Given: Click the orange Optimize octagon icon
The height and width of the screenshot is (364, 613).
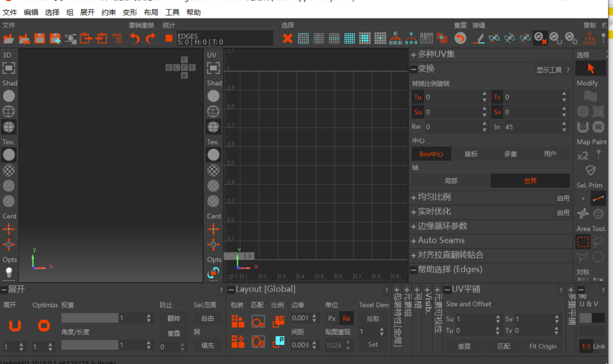Looking at the screenshot, I should click(44, 326).
